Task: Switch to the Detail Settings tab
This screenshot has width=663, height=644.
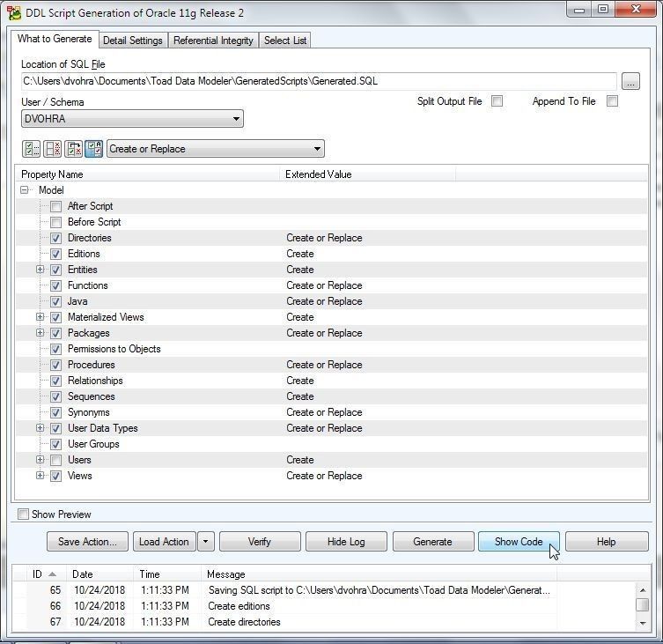Action: (133, 41)
